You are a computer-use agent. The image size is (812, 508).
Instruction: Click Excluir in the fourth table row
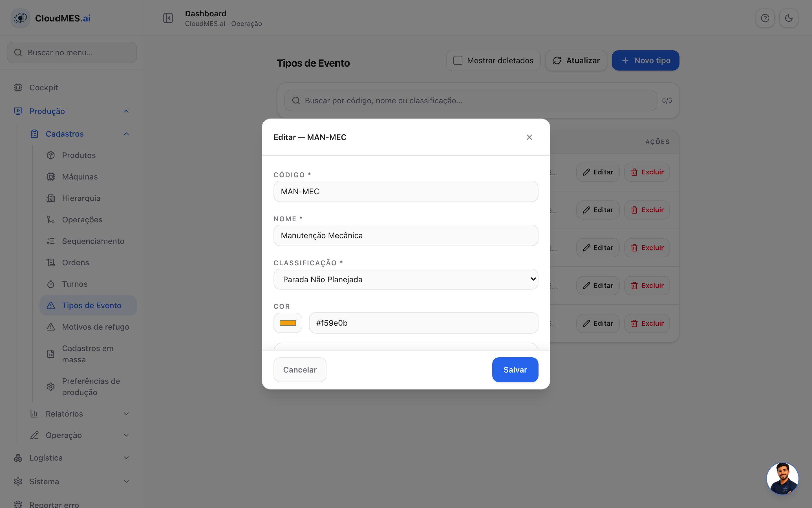coord(647,286)
